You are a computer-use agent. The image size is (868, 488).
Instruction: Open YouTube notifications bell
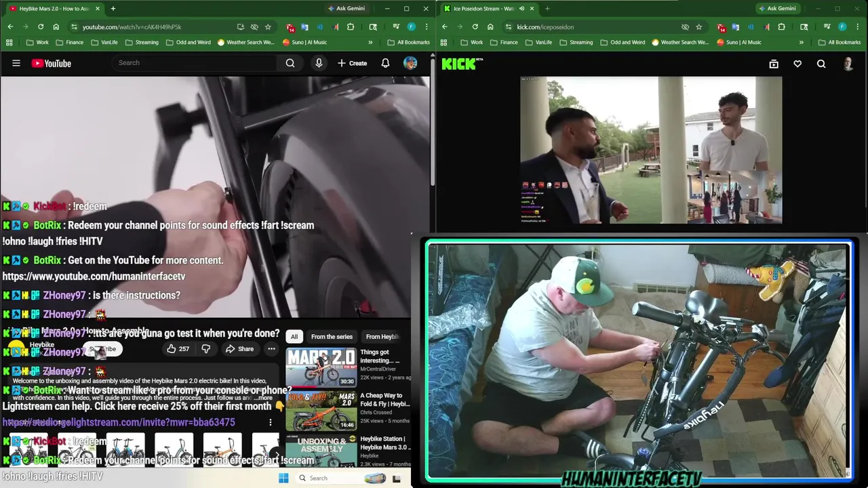385,63
